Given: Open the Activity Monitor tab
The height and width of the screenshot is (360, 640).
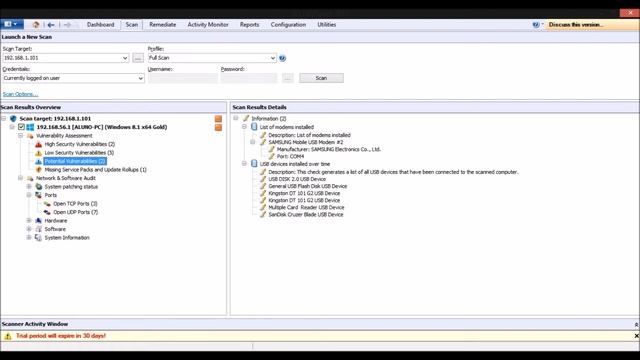Looking at the screenshot, I should point(208,24).
